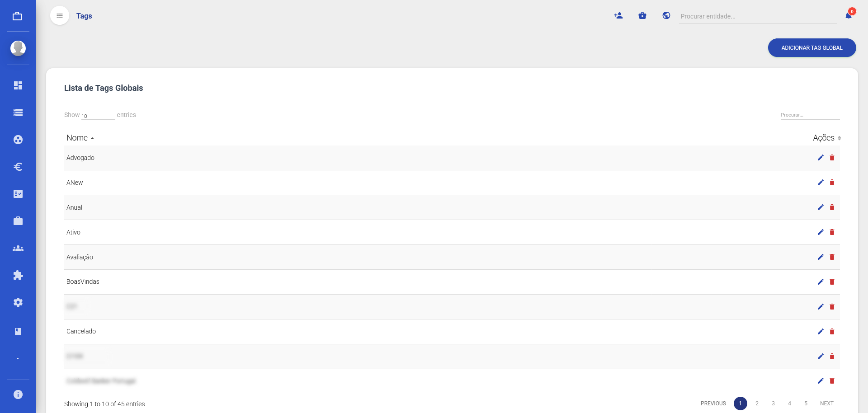This screenshot has width=868, height=413.
Task: Open the Show entries count dropdown
Action: coord(98,116)
